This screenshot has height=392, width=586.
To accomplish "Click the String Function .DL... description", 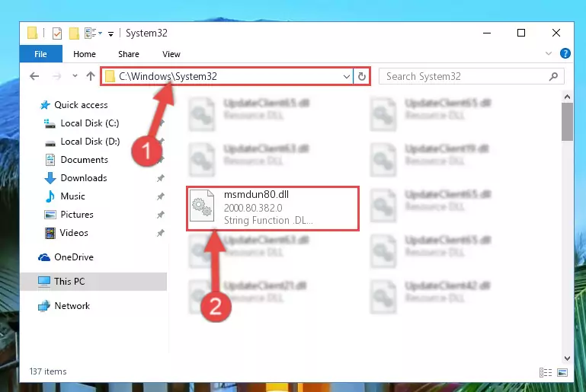I will (x=268, y=220).
